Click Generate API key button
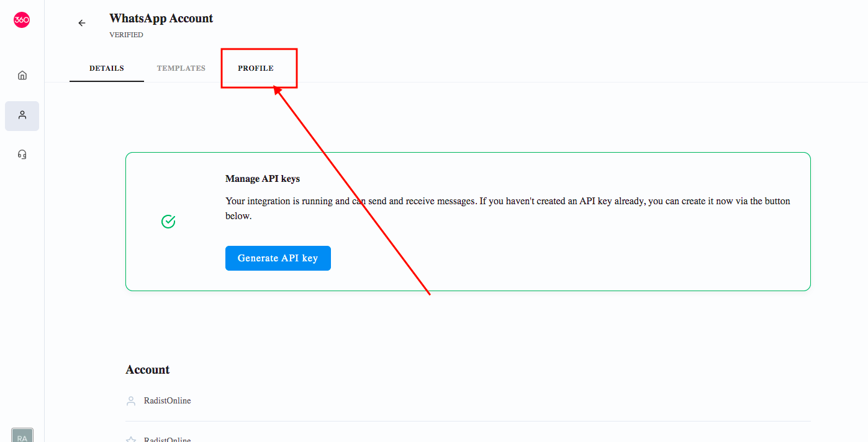 coord(278,258)
